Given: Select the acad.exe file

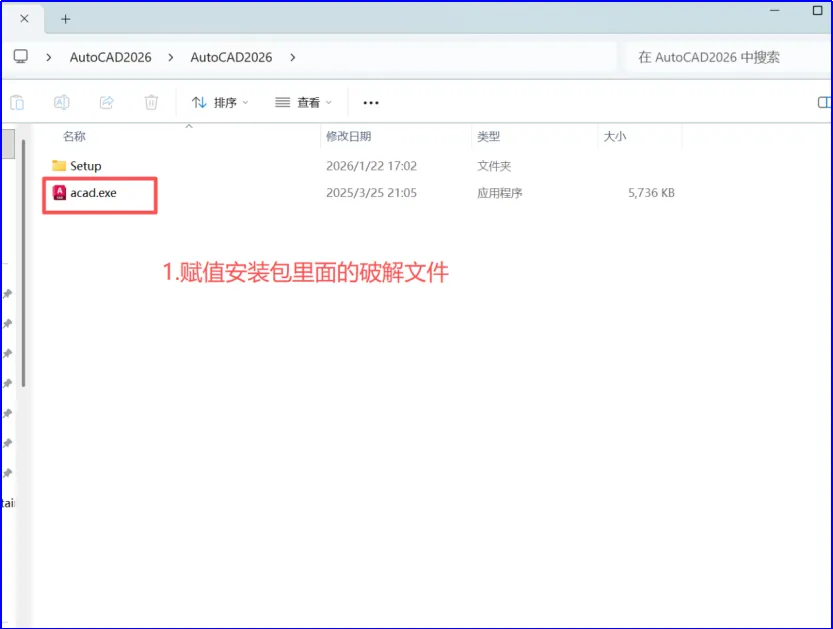Looking at the screenshot, I should click(x=93, y=193).
